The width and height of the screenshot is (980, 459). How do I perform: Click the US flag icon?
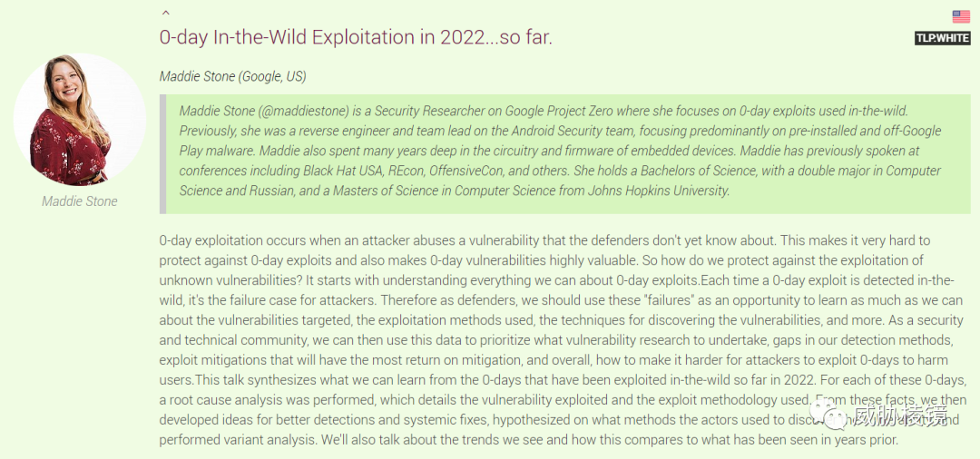961,17
